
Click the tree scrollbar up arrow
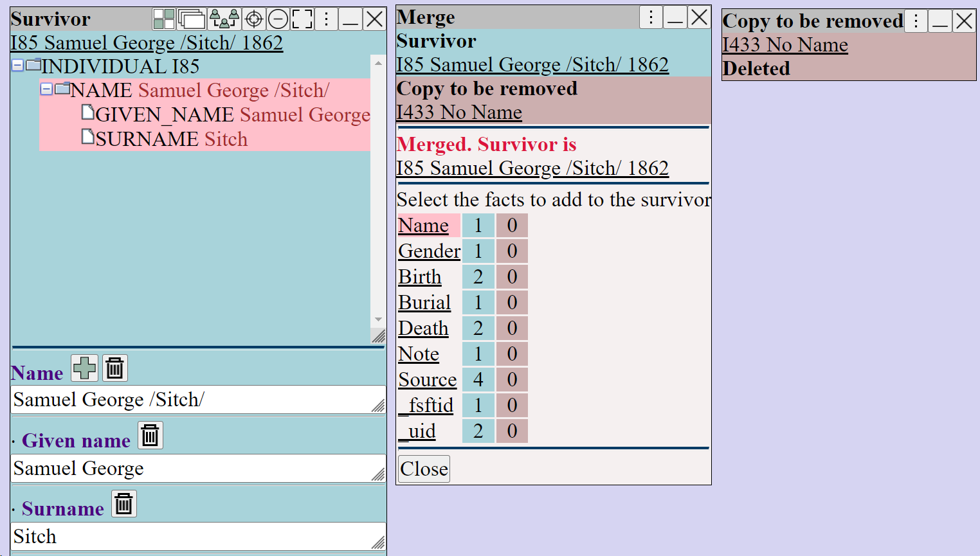tap(378, 63)
